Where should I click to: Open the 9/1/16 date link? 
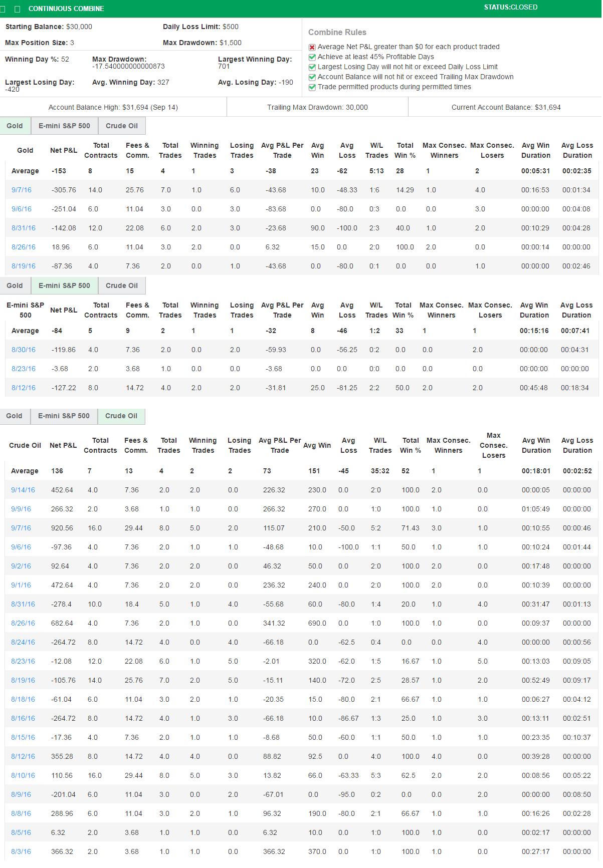[x=21, y=585]
